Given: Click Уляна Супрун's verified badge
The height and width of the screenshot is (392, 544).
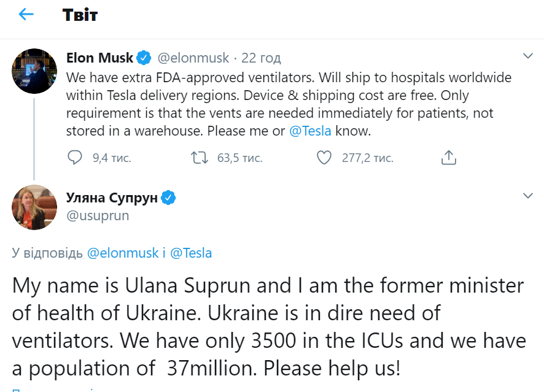Looking at the screenshot, I should pyautogui.click(x=169, y=198).
